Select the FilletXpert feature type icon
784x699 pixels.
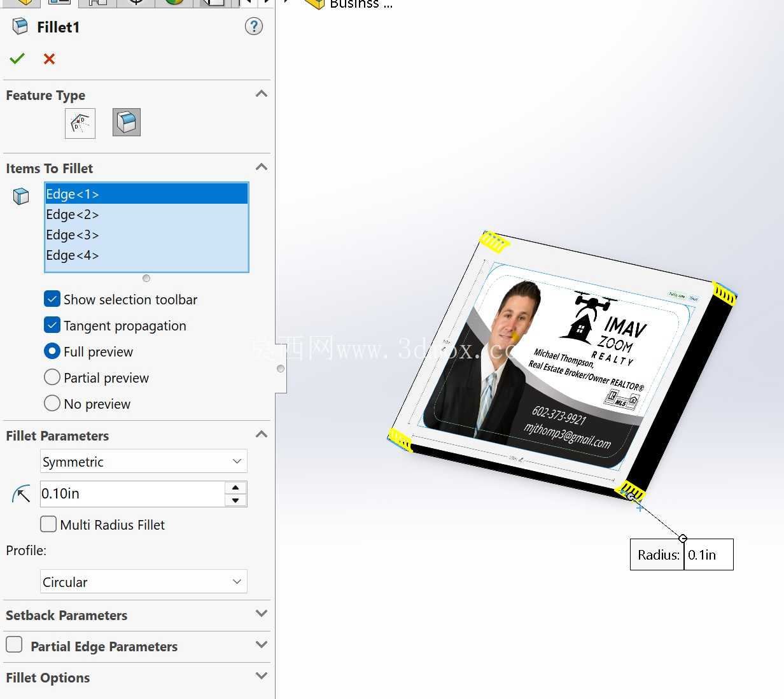pyautogui.click(x=127, y=122)
